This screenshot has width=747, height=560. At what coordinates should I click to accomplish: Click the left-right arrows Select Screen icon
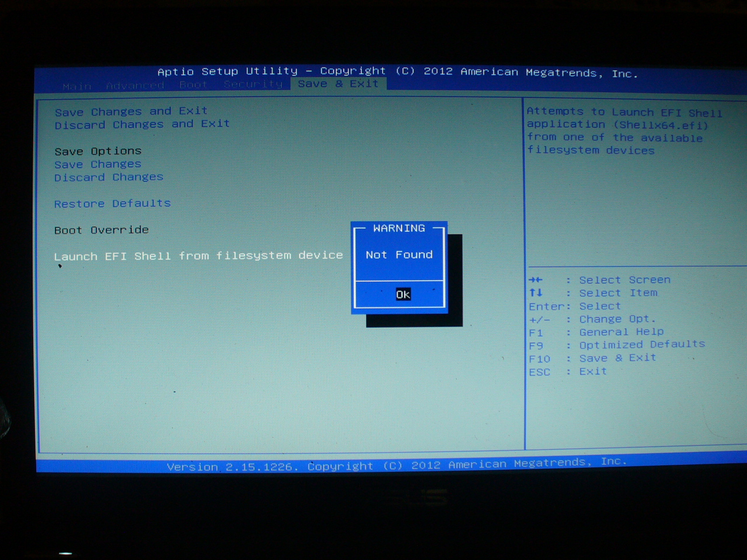536,280
